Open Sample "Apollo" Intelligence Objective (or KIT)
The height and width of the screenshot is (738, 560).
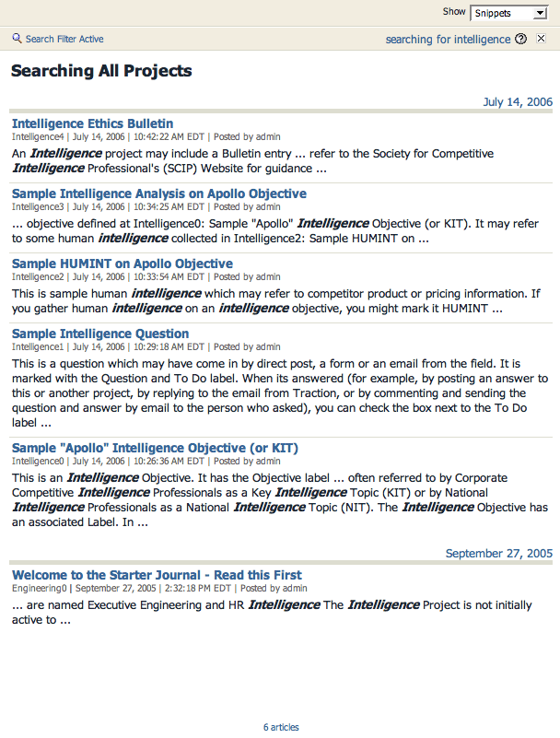click(155, 448)
